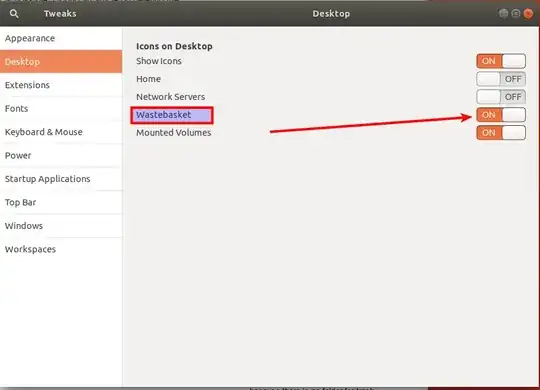Click the Icons on Desktop heading
Viewport: 540px width, 390px height.
point(174,46)
